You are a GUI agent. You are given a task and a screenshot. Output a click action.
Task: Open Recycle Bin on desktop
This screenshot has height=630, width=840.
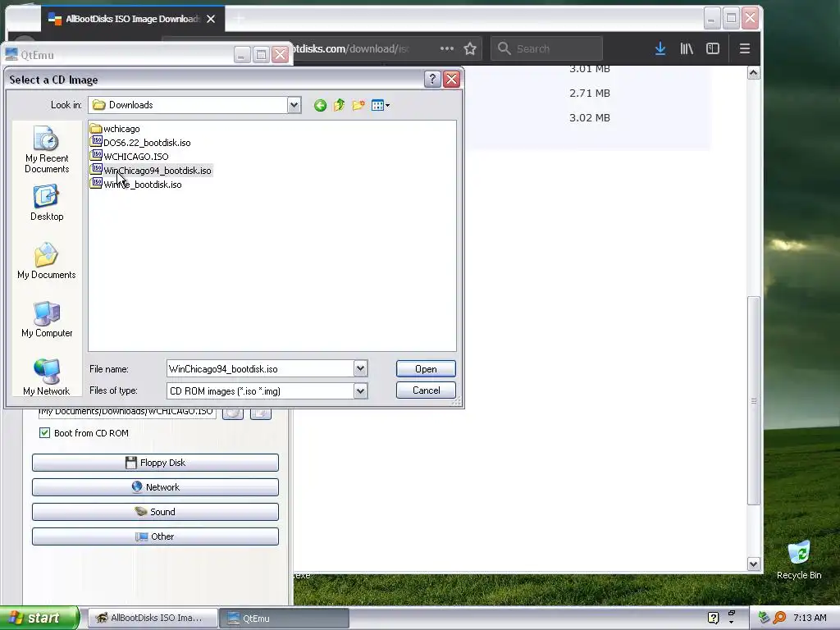(799, 559)
